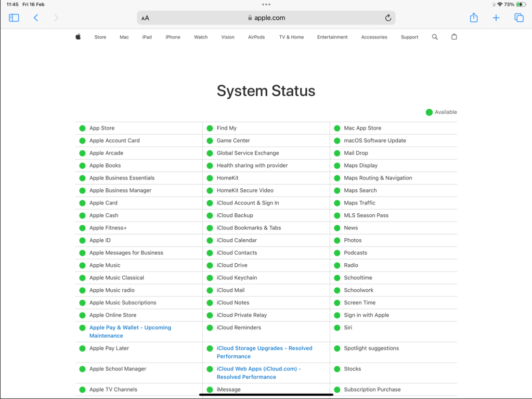Click the Apple Business Essentials row

139,178
